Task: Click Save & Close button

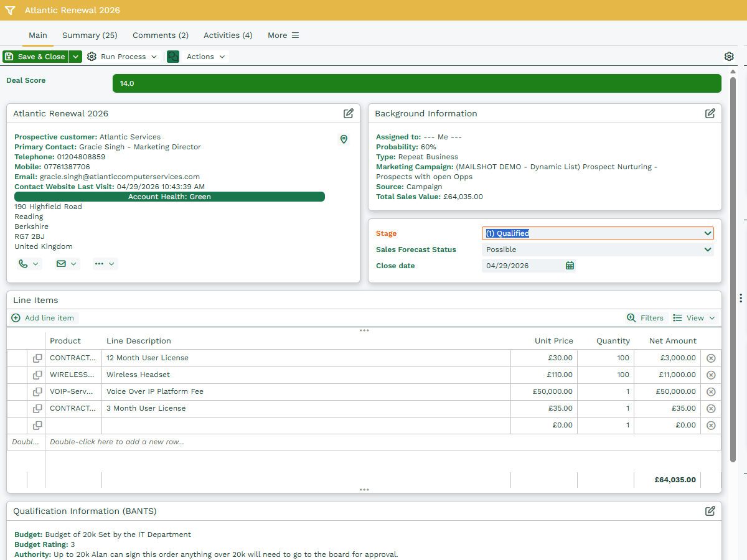Action: (x=35, y=57)
